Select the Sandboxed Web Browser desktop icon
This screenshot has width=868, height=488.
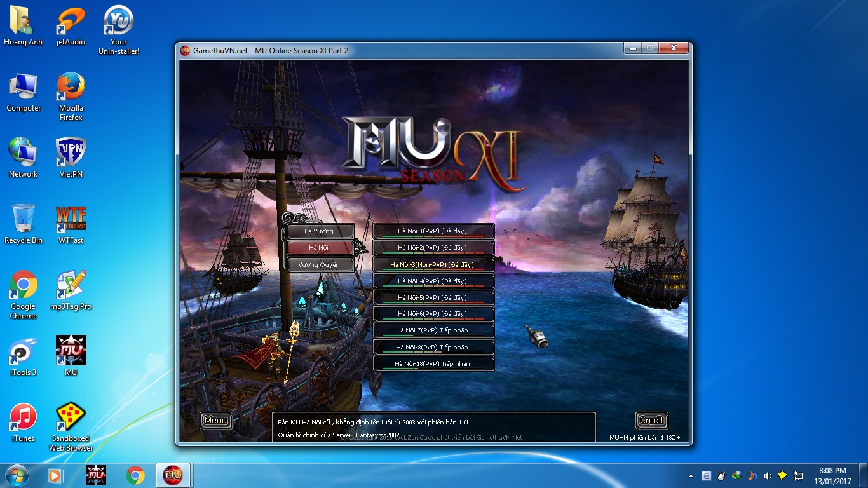tap(71, 427)
